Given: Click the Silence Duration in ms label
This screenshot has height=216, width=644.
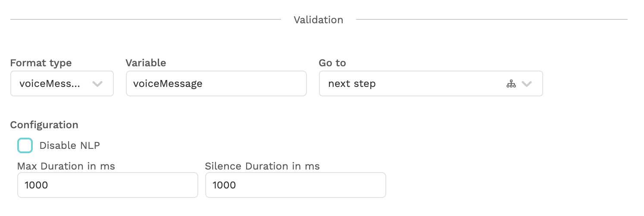Looking at the screenshot, I should tap(263, 166).
